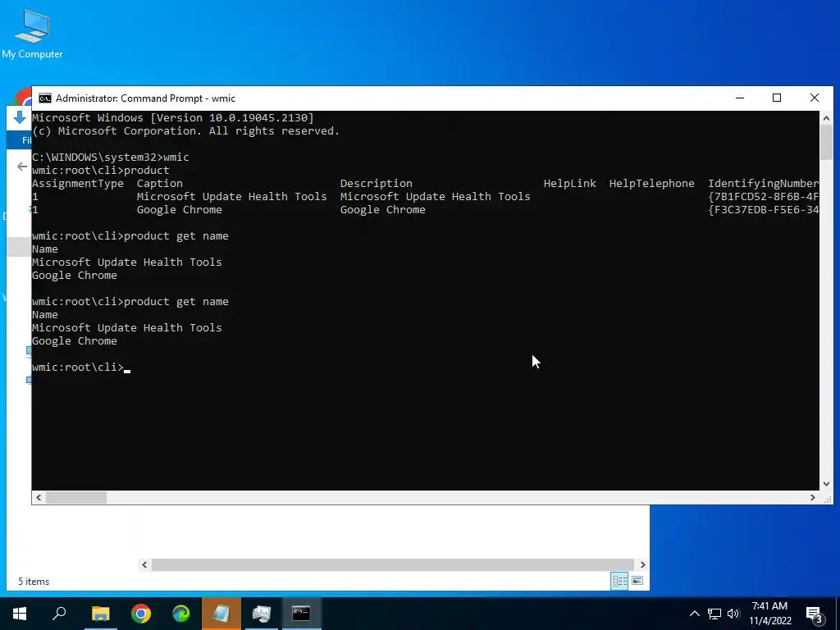Image resolution: width=840 pixels, height=630 pixels.
Task: Click the Command Prompt vertical scroll up arrow
Action: pyautogui.click(x=826, y=118)
